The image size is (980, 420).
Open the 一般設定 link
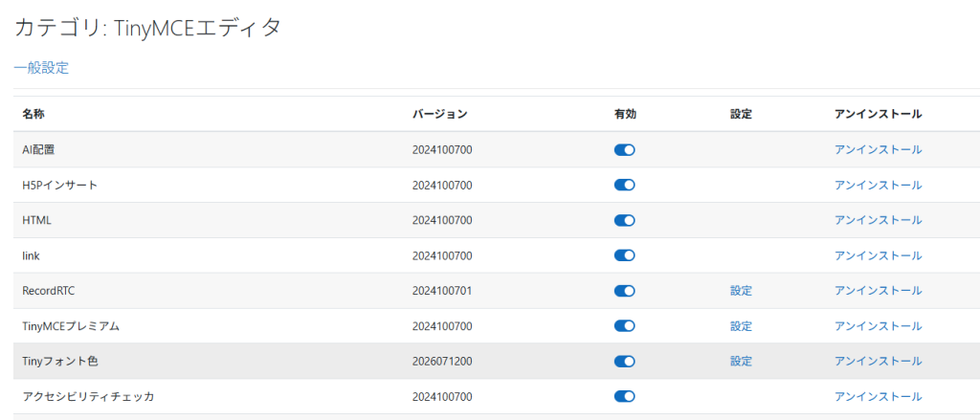(41, 68)
